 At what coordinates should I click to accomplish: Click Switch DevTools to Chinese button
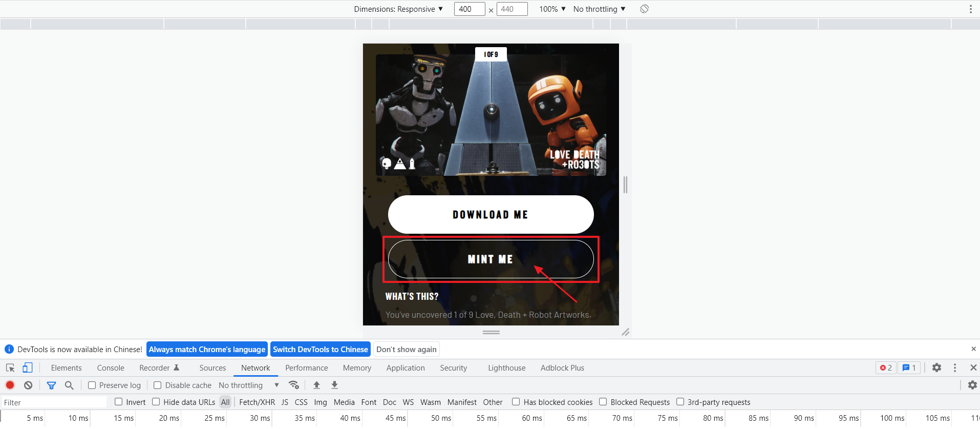pyautogui.click(x=321, y=349)
